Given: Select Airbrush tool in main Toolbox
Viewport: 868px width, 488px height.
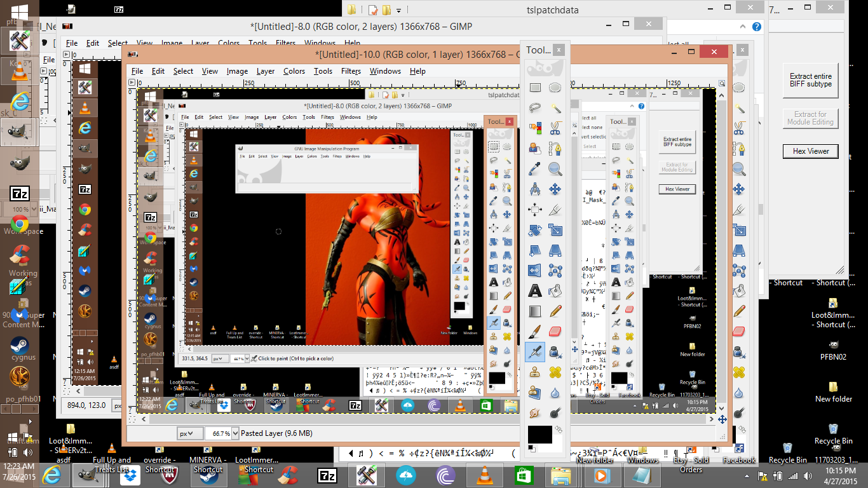Looking at the screenshot, I should tap(535, 352).
